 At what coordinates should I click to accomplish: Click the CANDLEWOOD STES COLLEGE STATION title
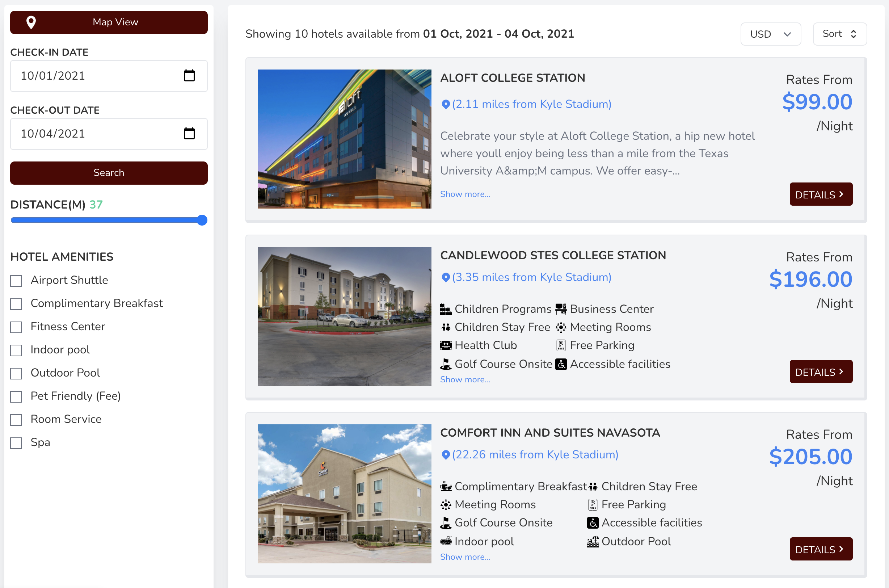[553, 255]
